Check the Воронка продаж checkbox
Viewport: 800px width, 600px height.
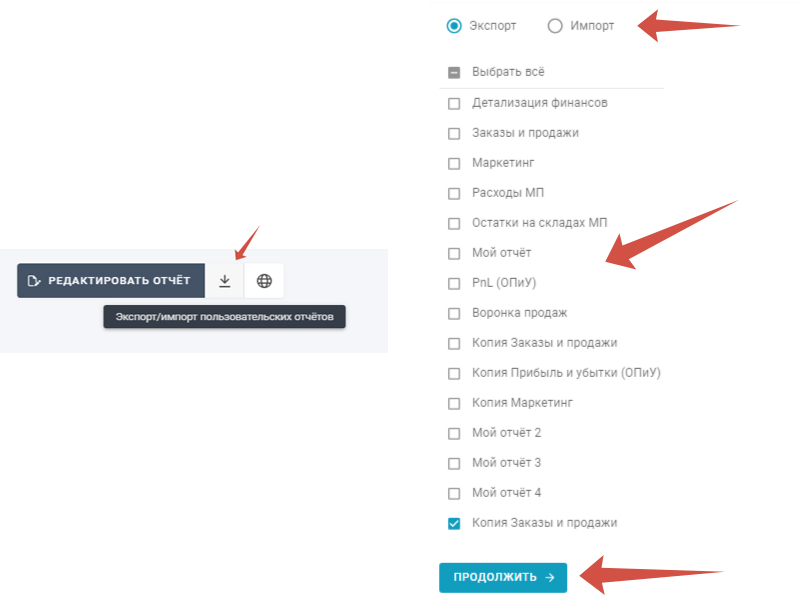point(454,313)
